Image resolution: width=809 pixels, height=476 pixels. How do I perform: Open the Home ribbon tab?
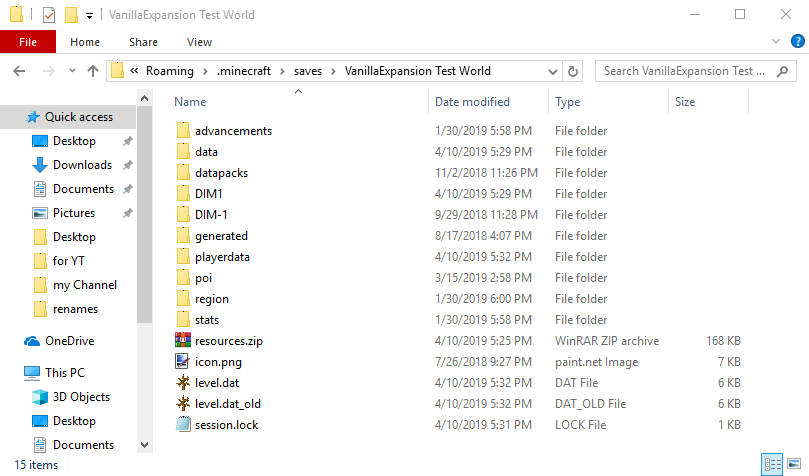pyautogui.click(x=85, y=42)
